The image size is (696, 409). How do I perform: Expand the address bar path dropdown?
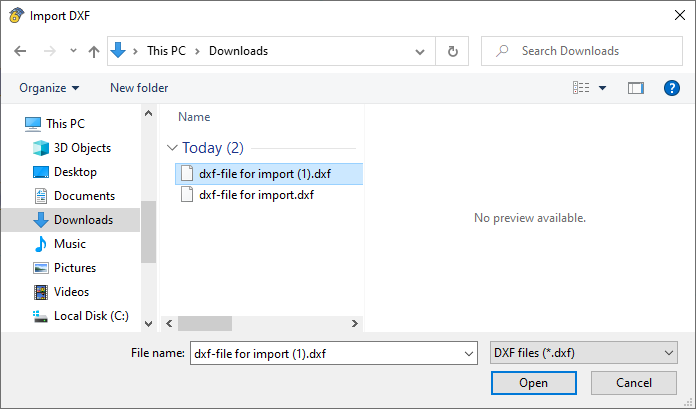point(423,51)
